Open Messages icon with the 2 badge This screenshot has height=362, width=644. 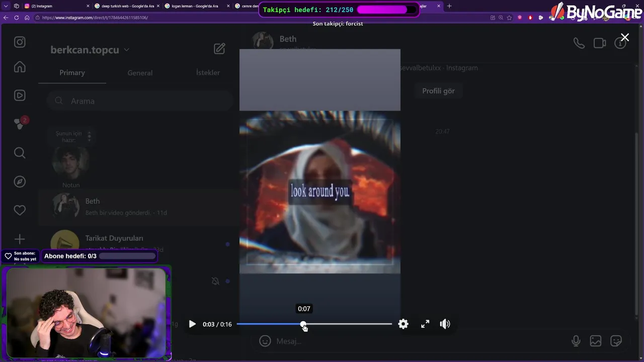20,124
